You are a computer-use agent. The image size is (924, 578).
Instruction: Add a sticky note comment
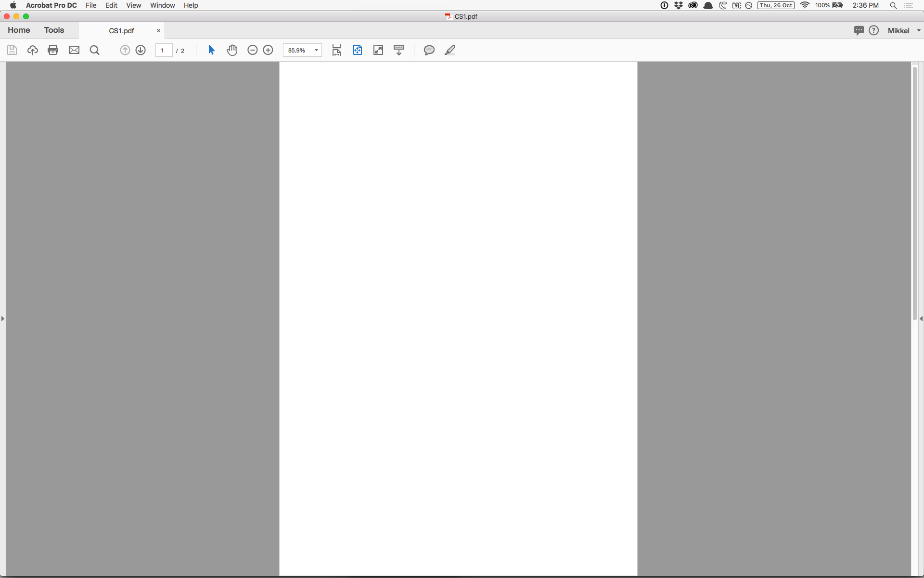(x=429, y=50)
